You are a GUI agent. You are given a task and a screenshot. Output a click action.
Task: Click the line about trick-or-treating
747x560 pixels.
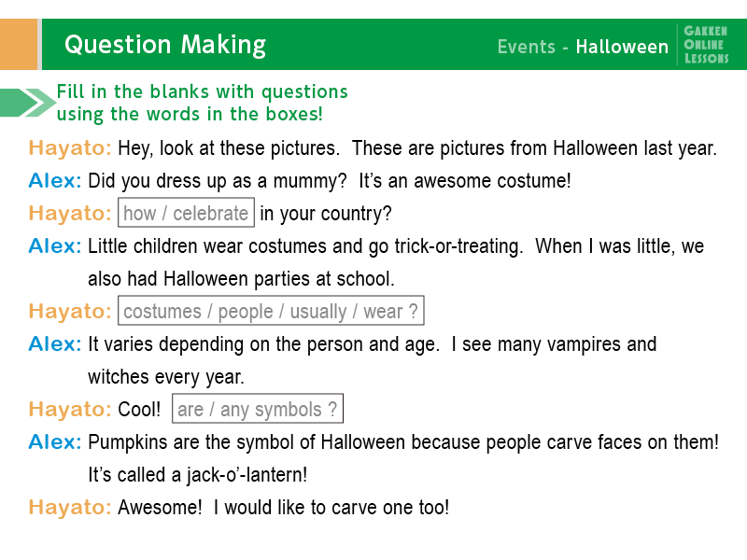pyautogui.click(x=396, y=246)
